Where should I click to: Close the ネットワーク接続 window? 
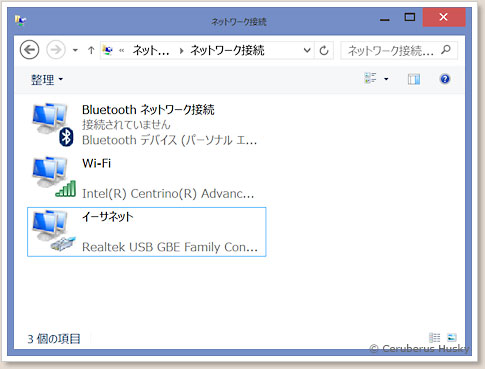pos(444,17)
